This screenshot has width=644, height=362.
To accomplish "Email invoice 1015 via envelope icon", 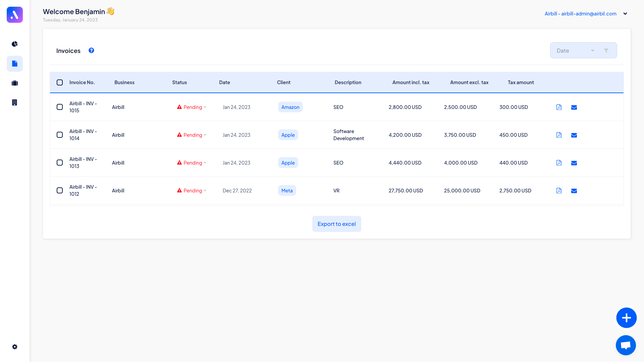I will point(574,107).
